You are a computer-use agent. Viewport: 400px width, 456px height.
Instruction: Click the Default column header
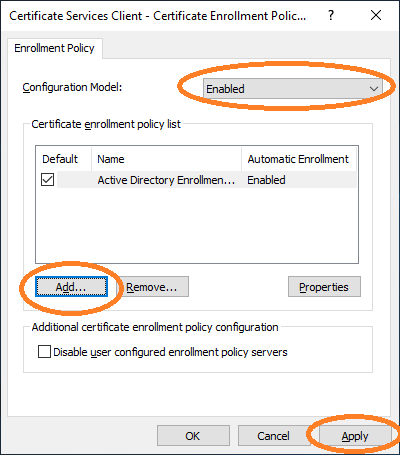pos(60,159)
